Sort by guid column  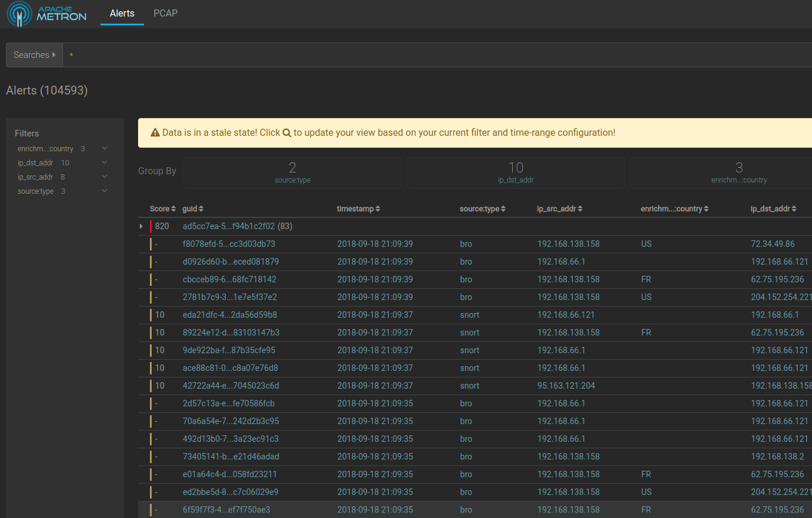[193, 209]
